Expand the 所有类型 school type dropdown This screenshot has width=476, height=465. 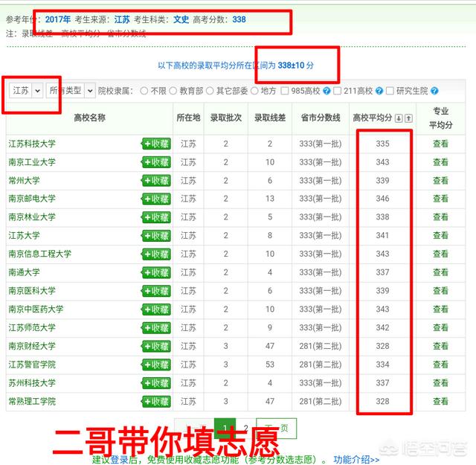[71, 90]
